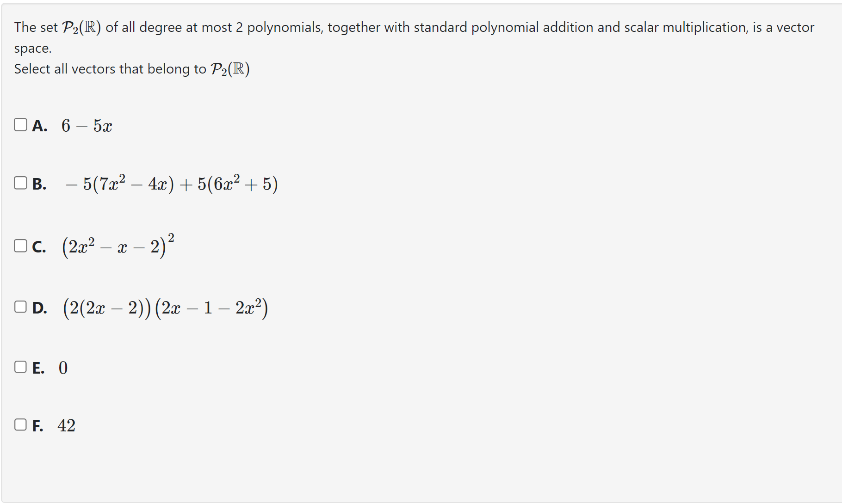
Task: Select checkbox D for (2(2x − 2))(2x − 1 − 2x²)
Action: point(20,307)
